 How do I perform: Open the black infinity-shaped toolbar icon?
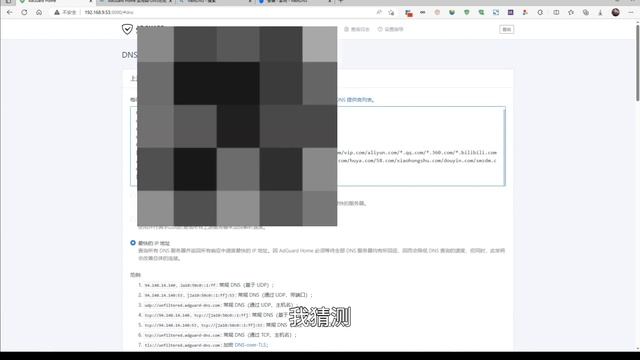point(422,12)
